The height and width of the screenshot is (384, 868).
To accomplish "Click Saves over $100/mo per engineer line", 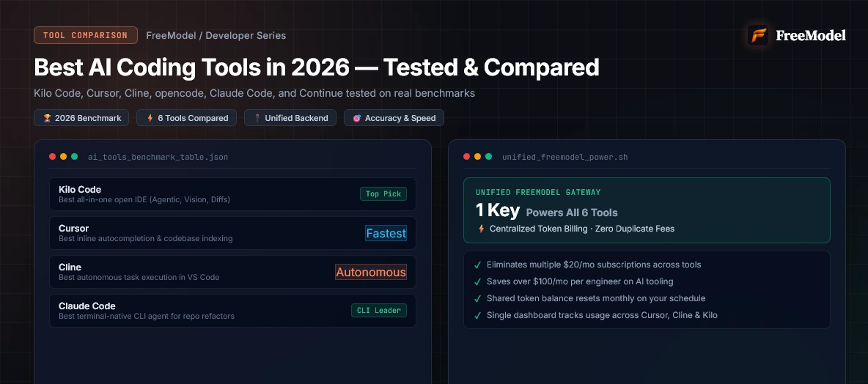I will [580, 281].
